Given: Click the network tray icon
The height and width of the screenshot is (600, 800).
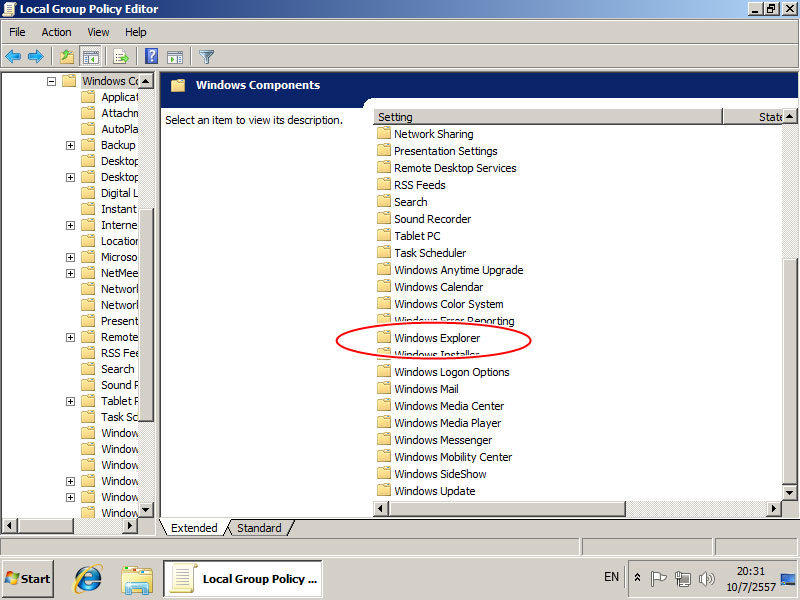Looking at the screenshot, I should (682, 579).
